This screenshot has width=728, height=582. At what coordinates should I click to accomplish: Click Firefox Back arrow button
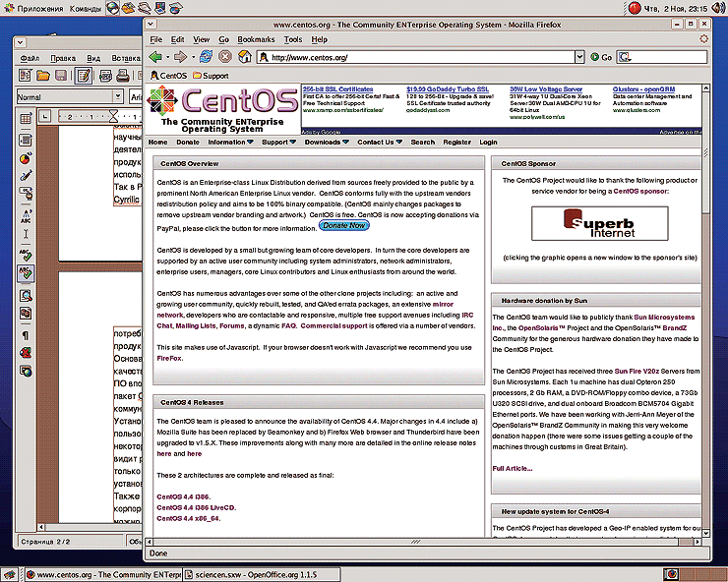coord(155,57)
